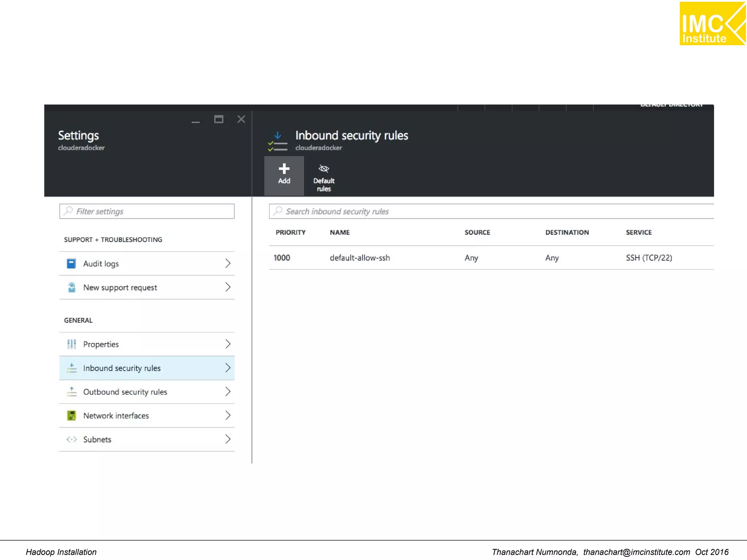Click the Settings blade title
Viewport: 747px width, 560px height.
(78, 135)
